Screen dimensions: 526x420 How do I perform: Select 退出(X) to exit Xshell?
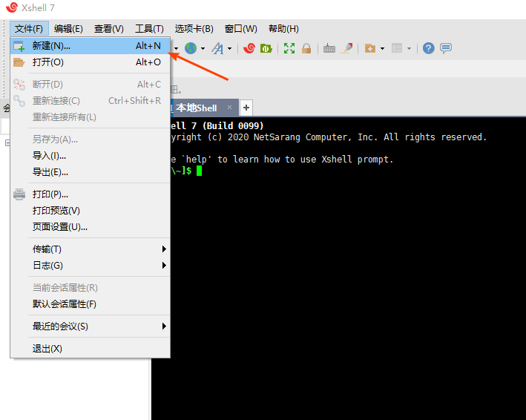[91, 349]
